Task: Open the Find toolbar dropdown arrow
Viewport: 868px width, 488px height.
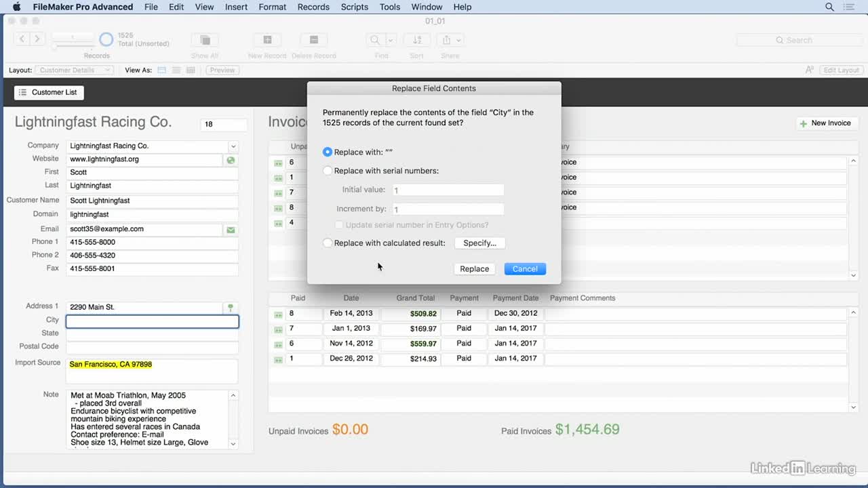Action: pyautogui.click(x=391, y=40)
